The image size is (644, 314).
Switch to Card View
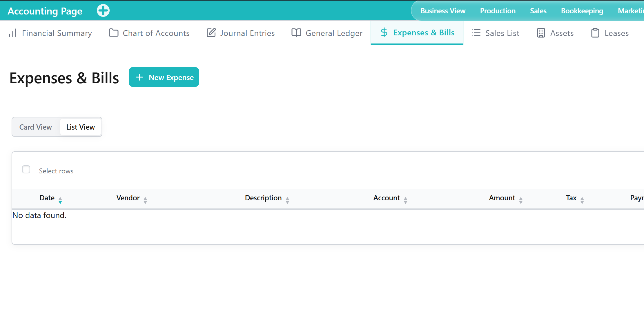[x=36, y=127]
